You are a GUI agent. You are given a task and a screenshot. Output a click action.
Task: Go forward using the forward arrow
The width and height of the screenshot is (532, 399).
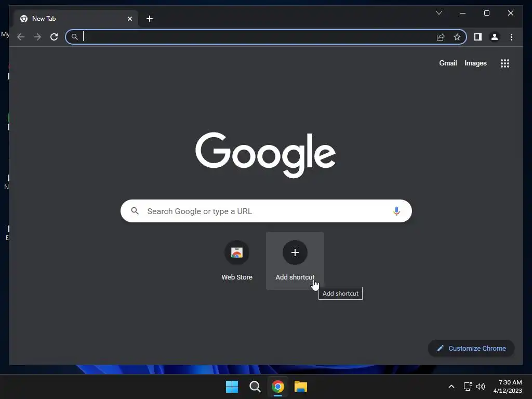click(37, 37)
